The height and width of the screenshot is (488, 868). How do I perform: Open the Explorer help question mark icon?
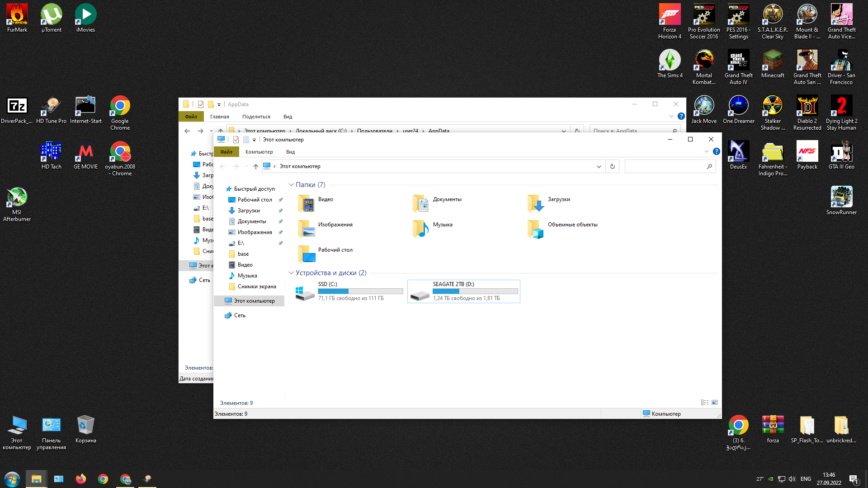coord(717,152)
